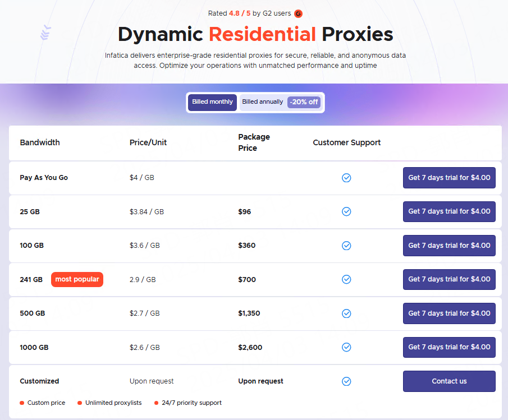Start the 7 days trial for 241 GB

point(449,279)
